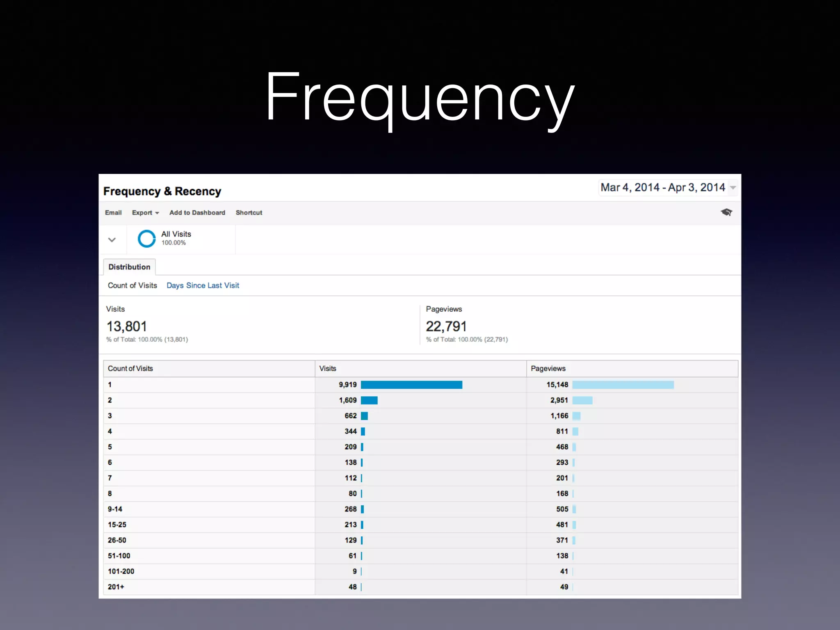Switch to Days Since Last Visit view
Image resolution: width=840 pixels, height=630 pixels.
203,285
